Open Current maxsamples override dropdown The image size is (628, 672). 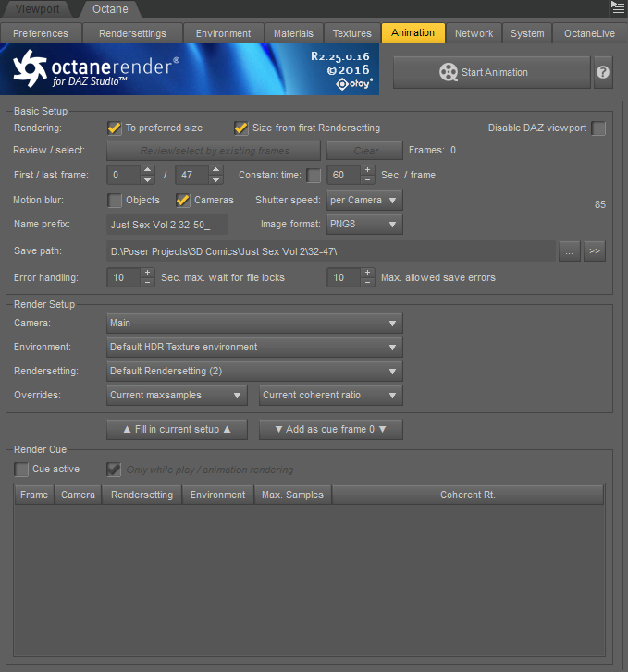tap(177, 395)
